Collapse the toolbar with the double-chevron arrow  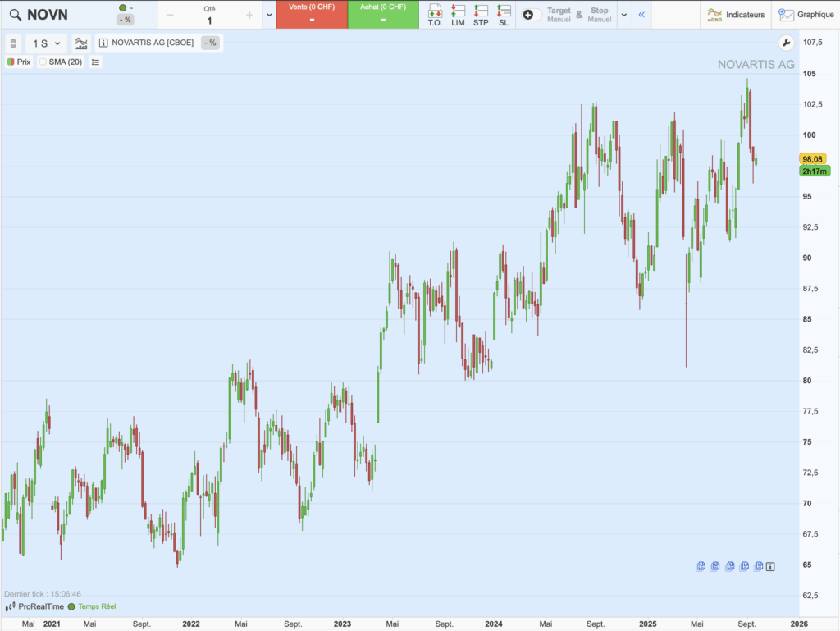click(641, 14)
